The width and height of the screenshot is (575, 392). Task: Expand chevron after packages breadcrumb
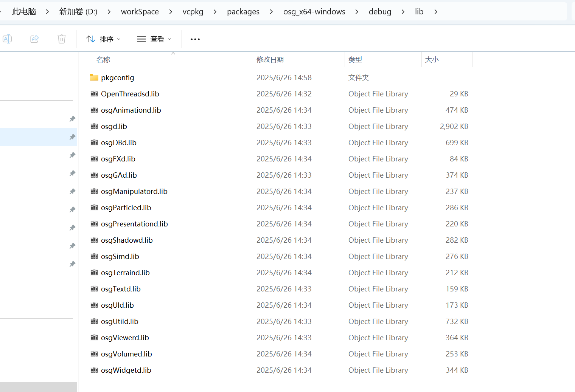[271, 12]
